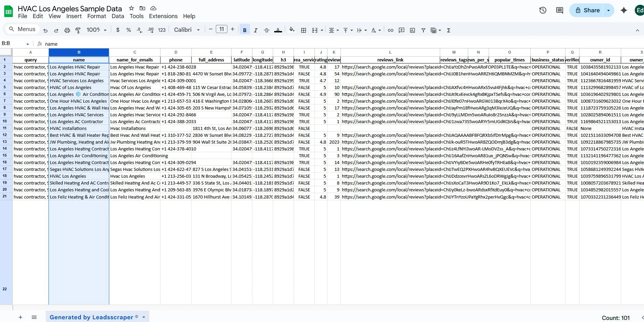Open the Tools menu

[137, 16]
